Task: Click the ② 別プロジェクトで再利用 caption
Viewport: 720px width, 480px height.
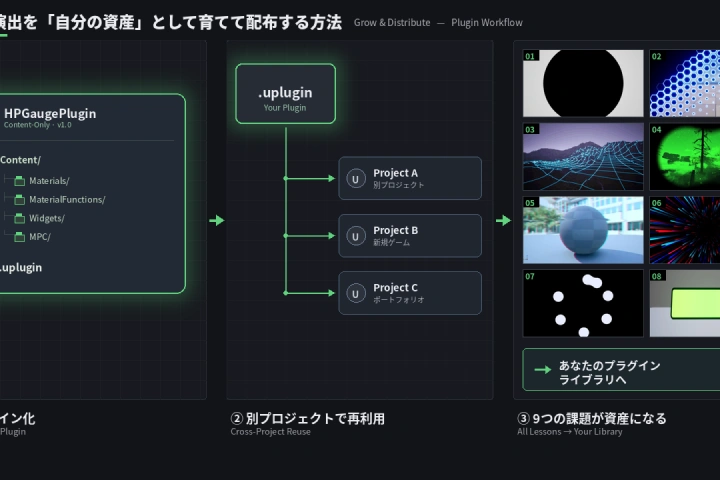Action: pos(307,418)
